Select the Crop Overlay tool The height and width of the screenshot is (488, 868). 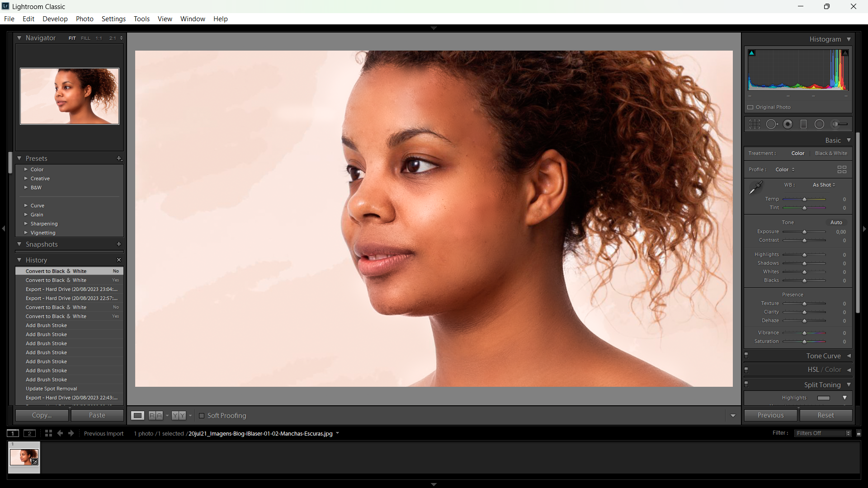755,124
